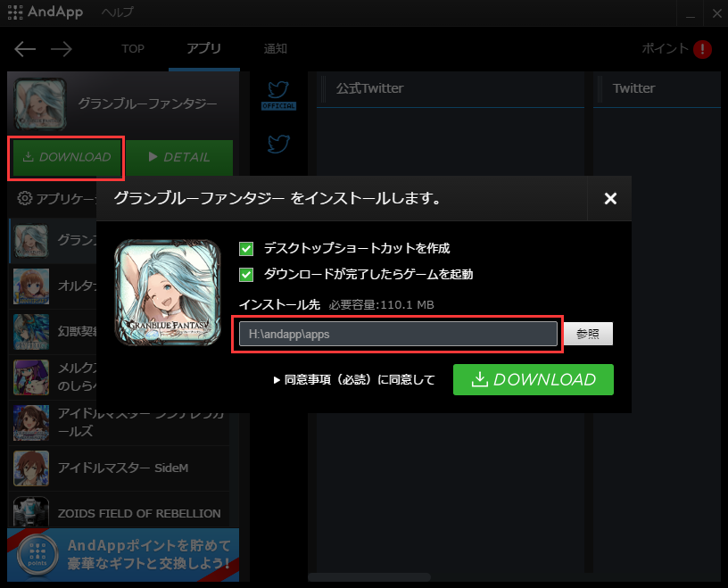Image resolution: width=728 pixels, height=588 pixels.
Task: Expand the 同意事項（必読）agreement section
Action: 354,380
